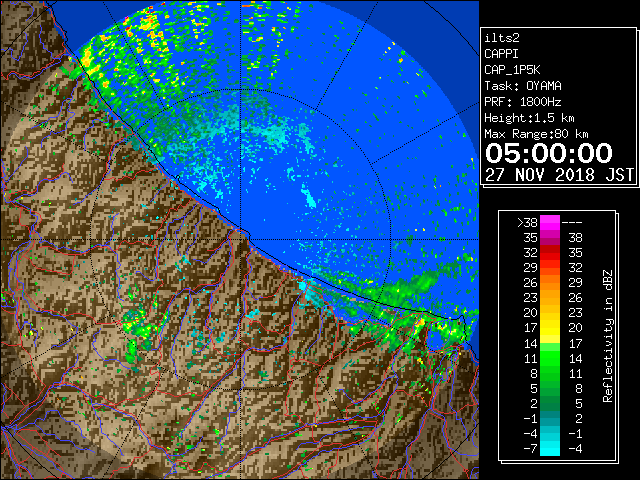Select the 27 NOV 2018 JST date
The image size is (640, 480).
point(560,175)
